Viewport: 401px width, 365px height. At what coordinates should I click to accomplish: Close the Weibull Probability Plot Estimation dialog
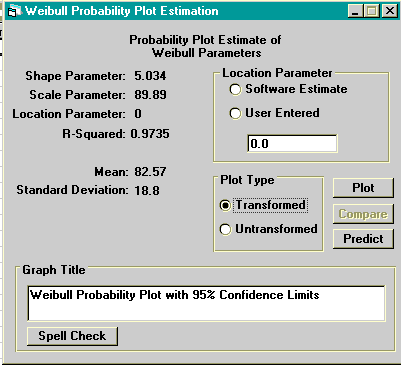389,11
